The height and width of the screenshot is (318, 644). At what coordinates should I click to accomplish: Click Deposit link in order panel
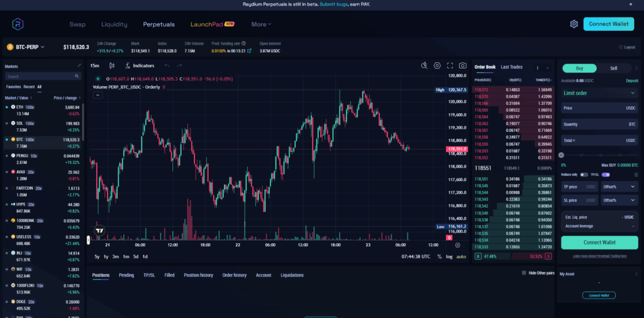[x=632, y=81]
